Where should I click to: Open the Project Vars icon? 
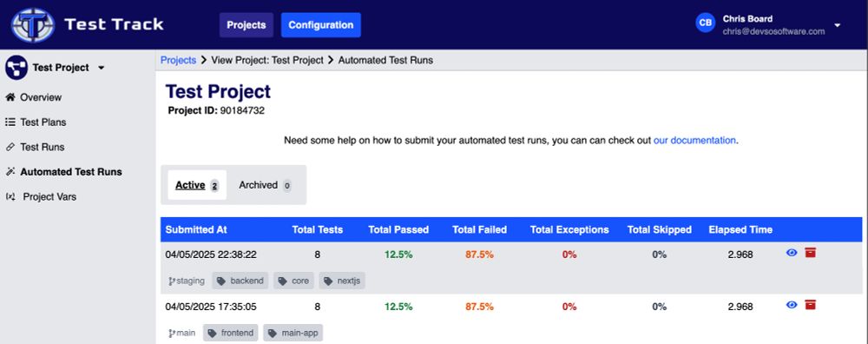pos(10,196)
